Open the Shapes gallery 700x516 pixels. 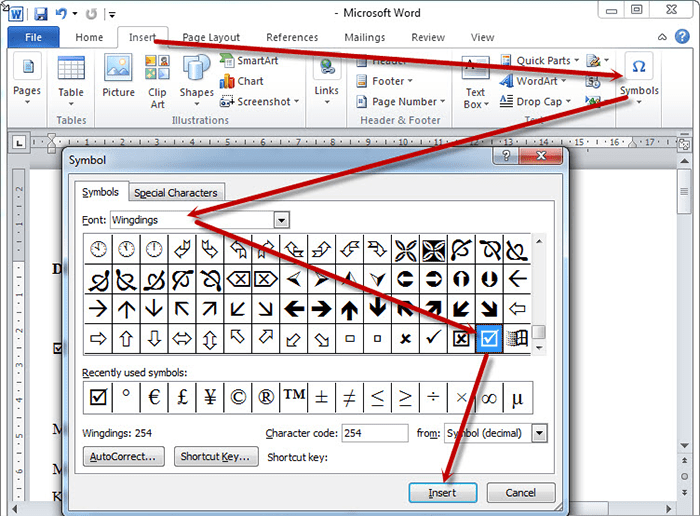pos(196,81)
